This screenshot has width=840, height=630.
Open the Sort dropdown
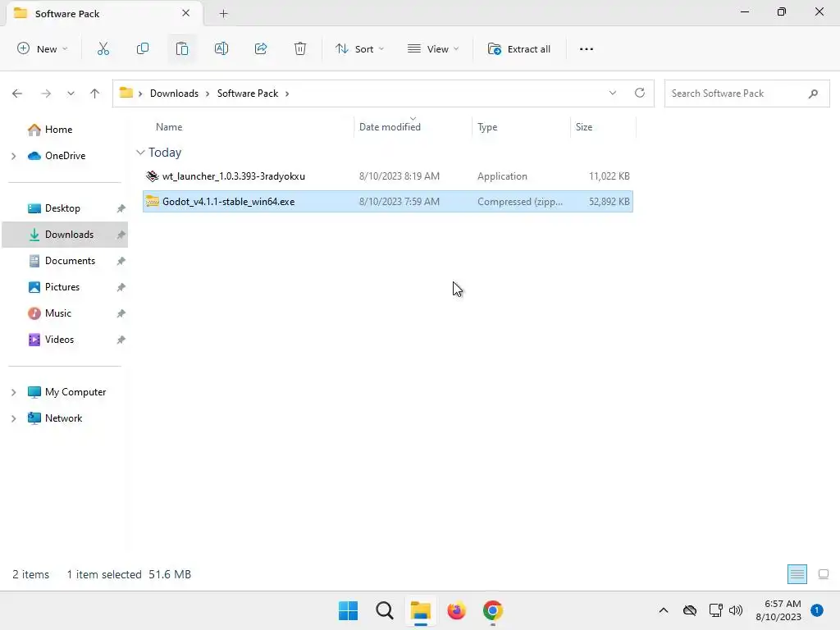tap(359, 48)
